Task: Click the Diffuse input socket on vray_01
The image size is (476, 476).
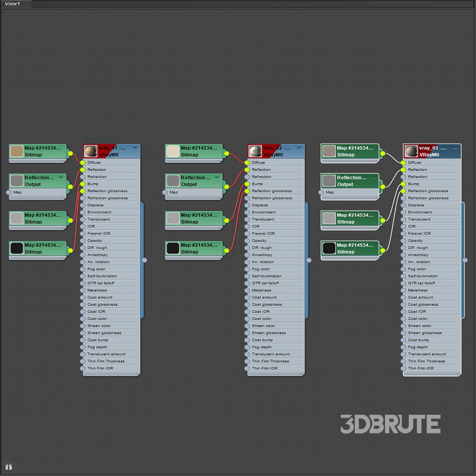Action: (83, 163)
